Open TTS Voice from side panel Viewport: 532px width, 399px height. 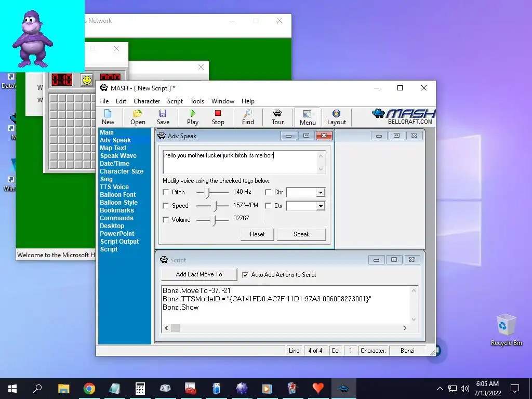114,187
